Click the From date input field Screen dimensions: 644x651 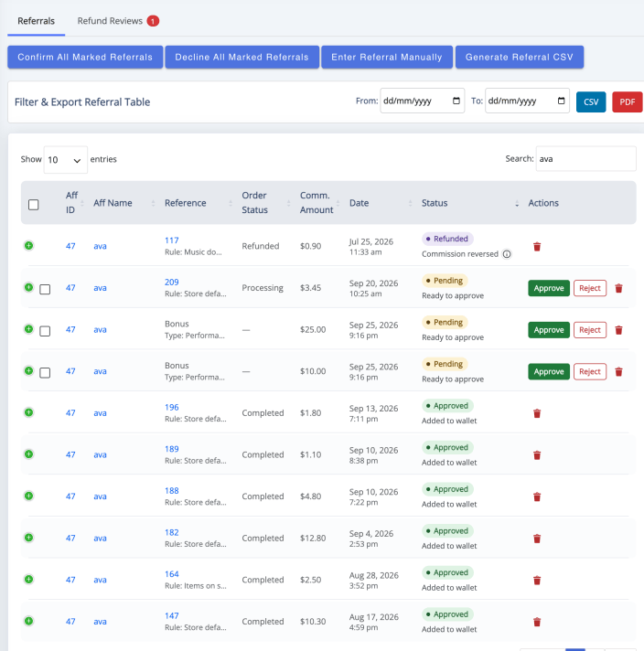coord(422,101)
